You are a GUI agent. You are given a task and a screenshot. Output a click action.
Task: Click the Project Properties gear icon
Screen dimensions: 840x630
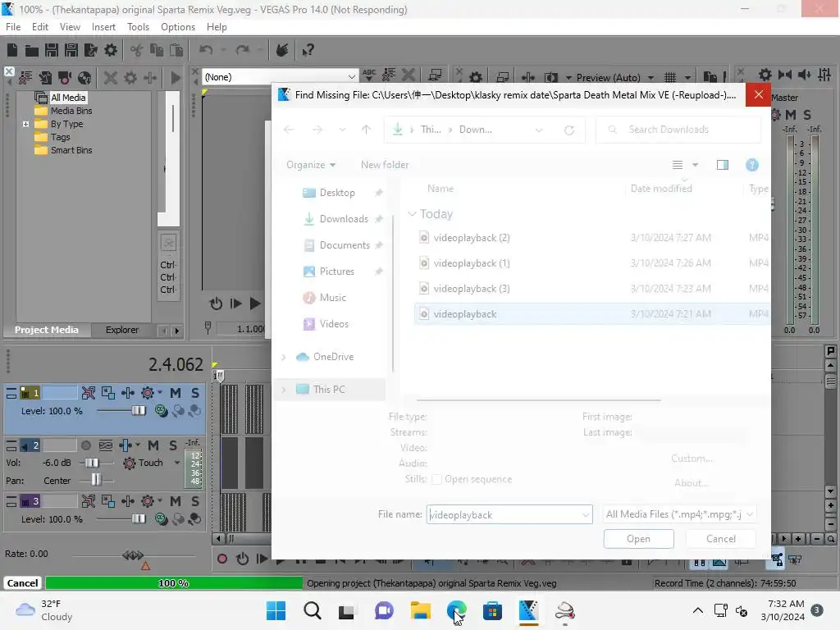click(x=111, y=50)
